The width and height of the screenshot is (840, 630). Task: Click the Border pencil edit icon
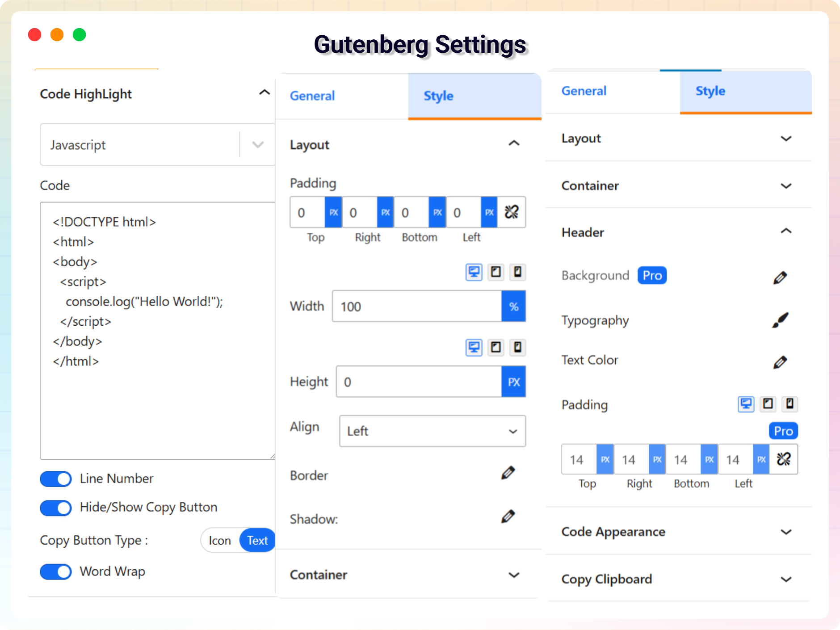point(508,473)
